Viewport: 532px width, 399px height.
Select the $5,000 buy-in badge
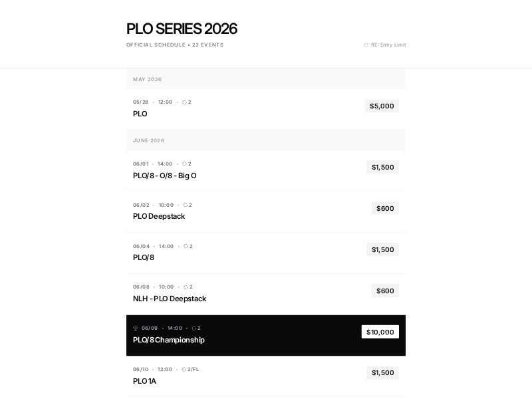pyautogui.click(x=382, y=106)
